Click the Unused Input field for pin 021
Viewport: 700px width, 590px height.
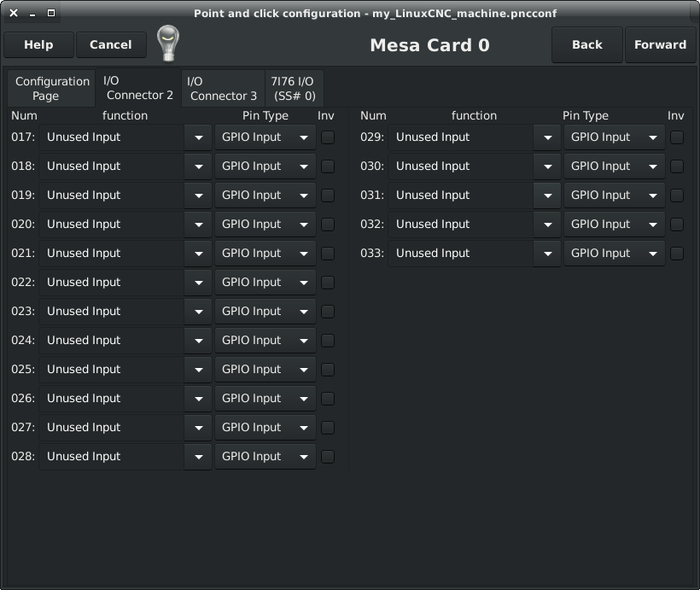[x=112, y=254]
